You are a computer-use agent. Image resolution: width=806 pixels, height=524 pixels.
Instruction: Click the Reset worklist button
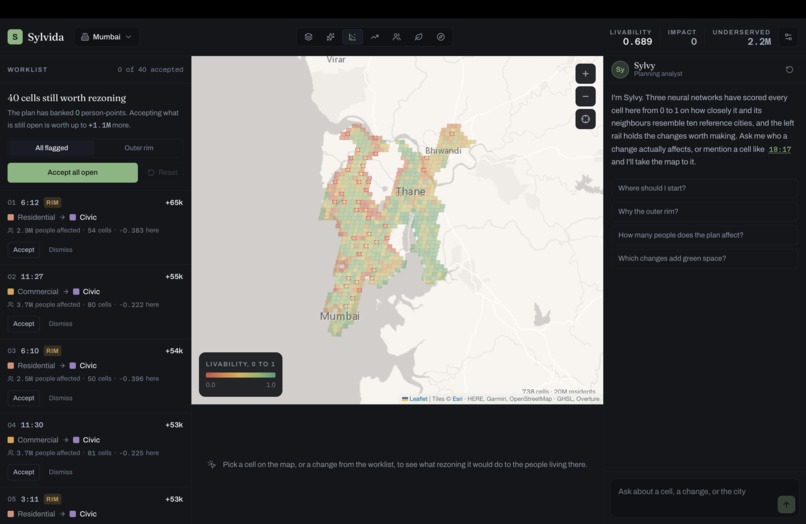click(163, 173)
